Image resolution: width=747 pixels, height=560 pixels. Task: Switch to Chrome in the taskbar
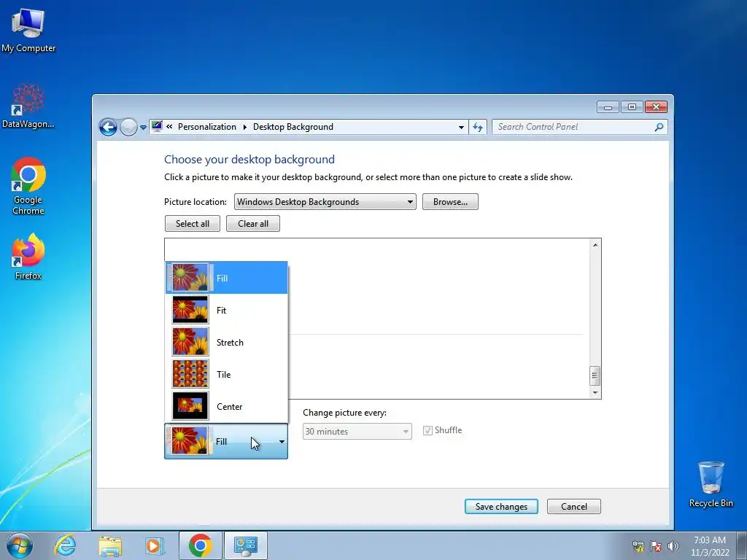(x=201, y=545)
